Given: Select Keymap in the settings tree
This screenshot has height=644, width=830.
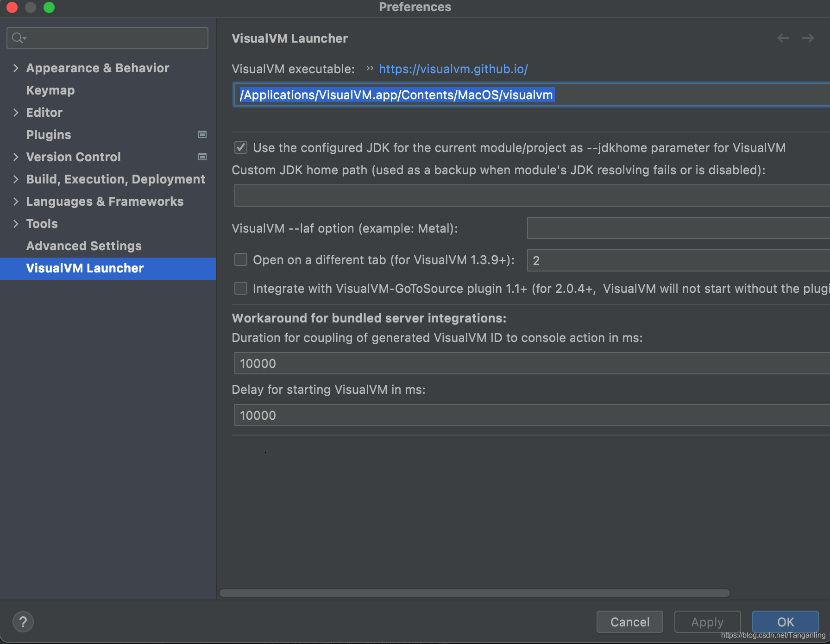Looking at the screenshot, I should point(50,90).
